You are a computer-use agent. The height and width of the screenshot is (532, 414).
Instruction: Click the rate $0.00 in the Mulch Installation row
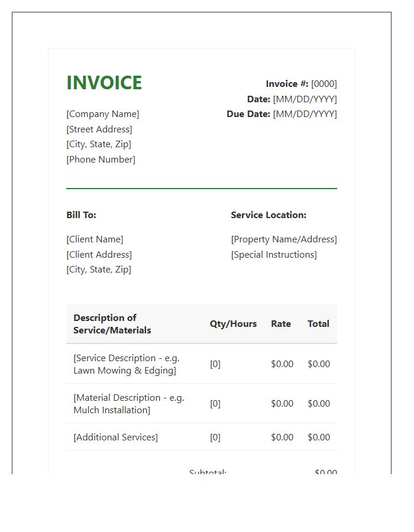[282, 404]
